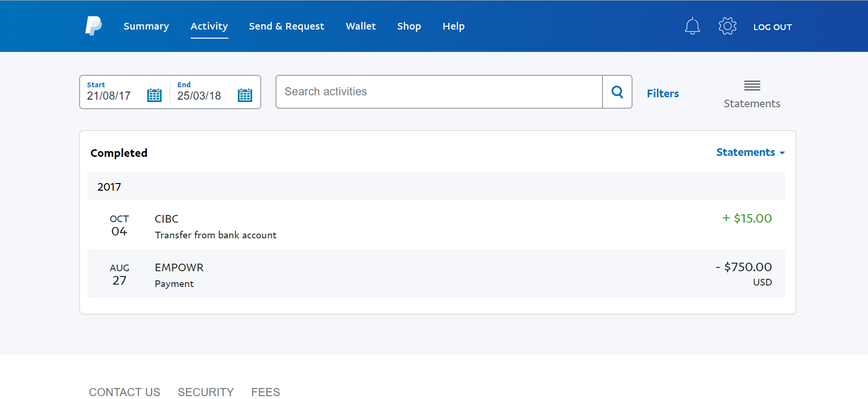Open the EMPOWR payment transaction

(x=436, y=274)
